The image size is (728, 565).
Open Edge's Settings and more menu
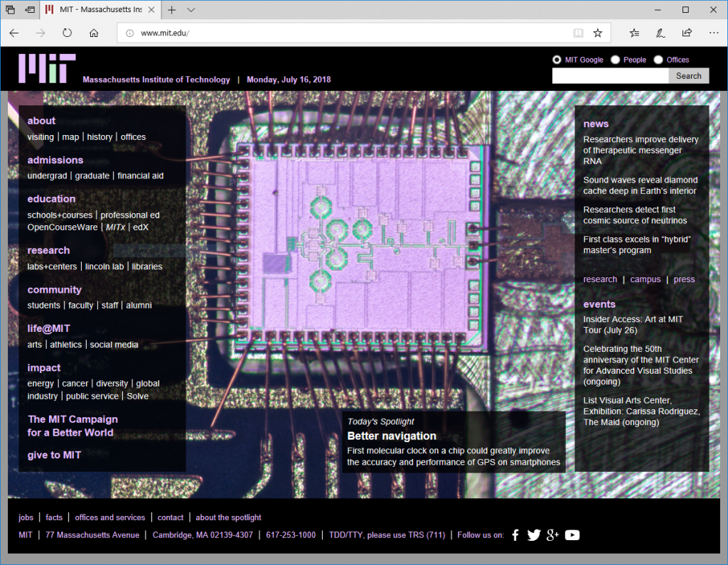[714, 32]
